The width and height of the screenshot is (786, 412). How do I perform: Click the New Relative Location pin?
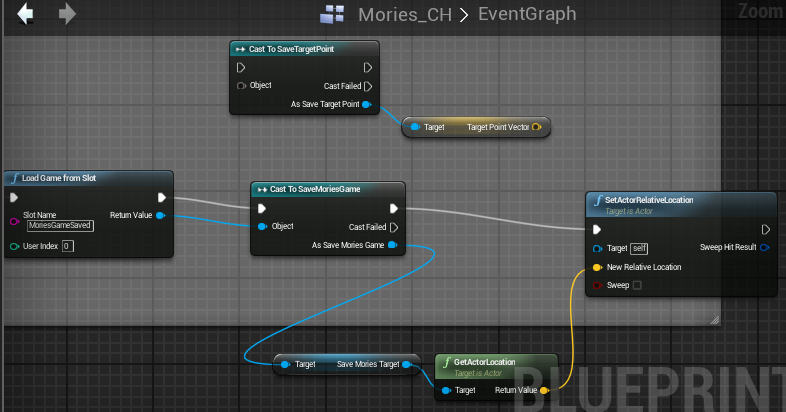pyautogui.click(x=598, y=267)
